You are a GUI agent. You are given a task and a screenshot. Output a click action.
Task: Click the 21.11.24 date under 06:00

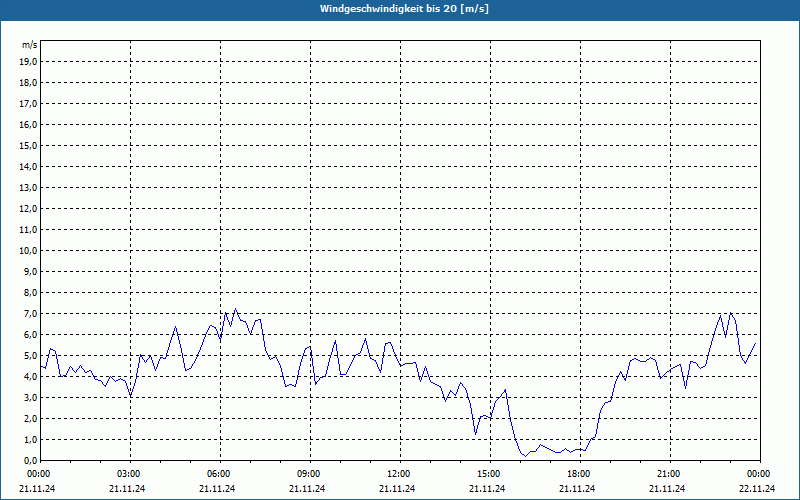pyautogui.click(x=217, y=488)
